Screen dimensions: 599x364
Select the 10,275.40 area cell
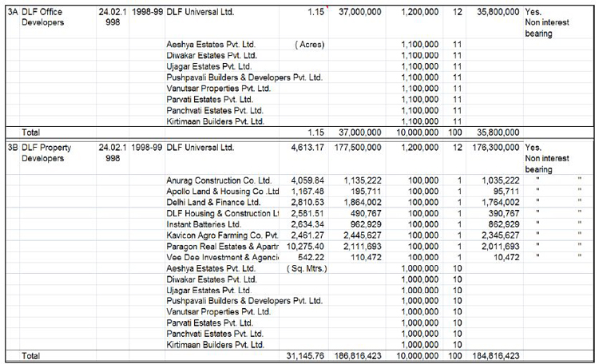(306, 247)
